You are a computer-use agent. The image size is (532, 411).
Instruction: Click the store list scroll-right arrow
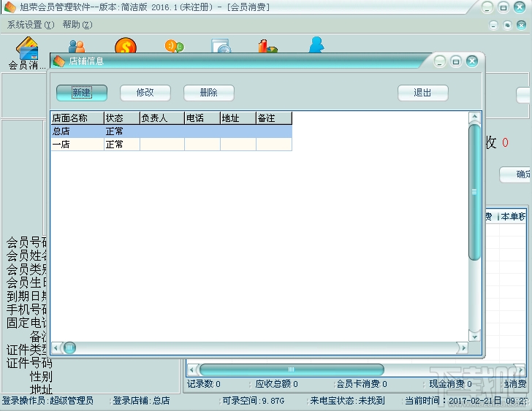coord(463,348)
